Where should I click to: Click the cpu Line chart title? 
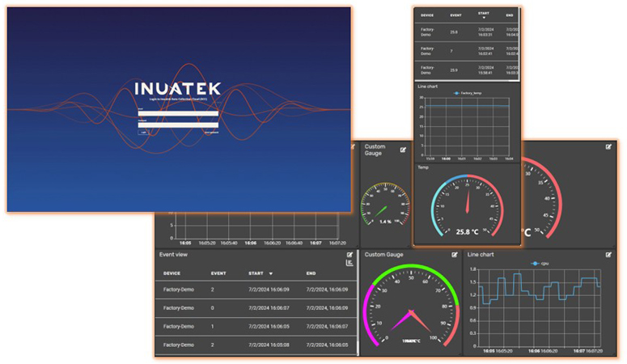point(481,255)
